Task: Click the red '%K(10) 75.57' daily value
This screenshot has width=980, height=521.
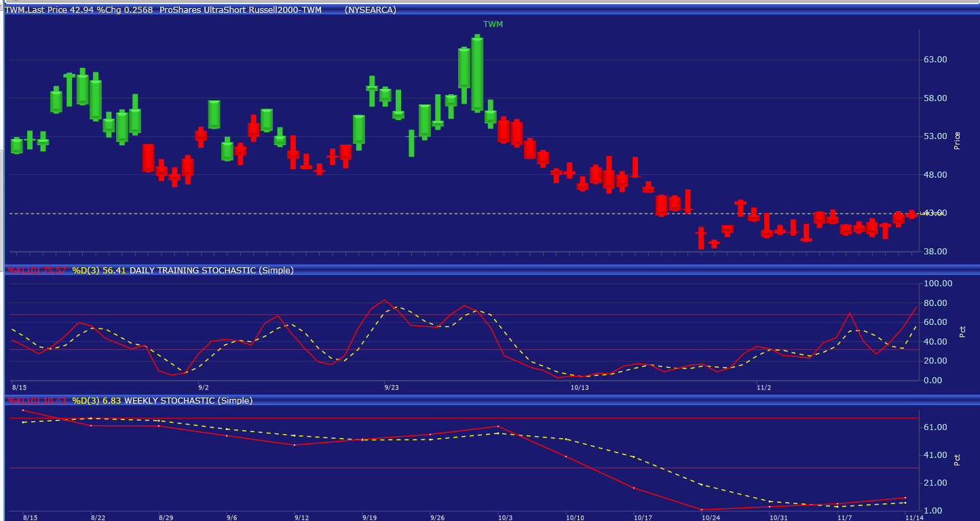Action: [37, 270]
